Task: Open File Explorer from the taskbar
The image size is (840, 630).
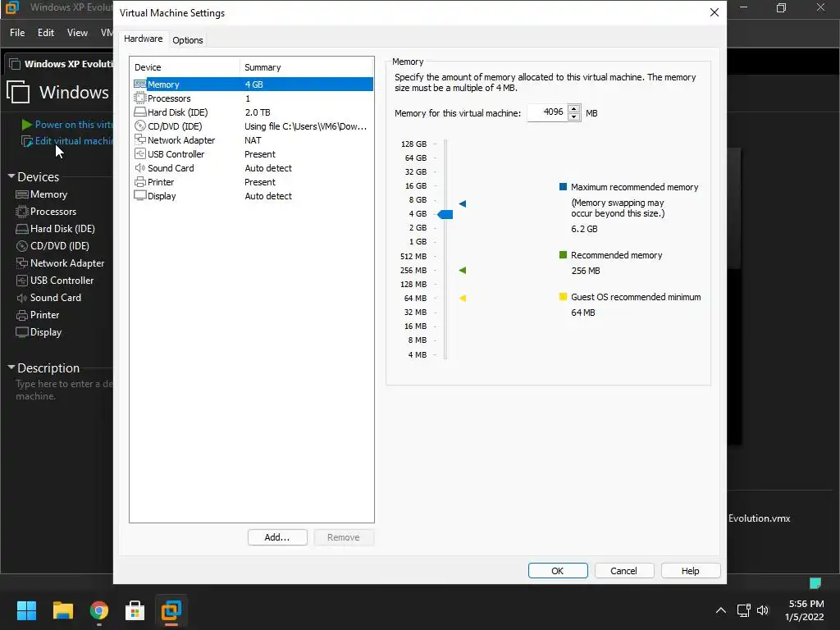Action: (62, 610)
